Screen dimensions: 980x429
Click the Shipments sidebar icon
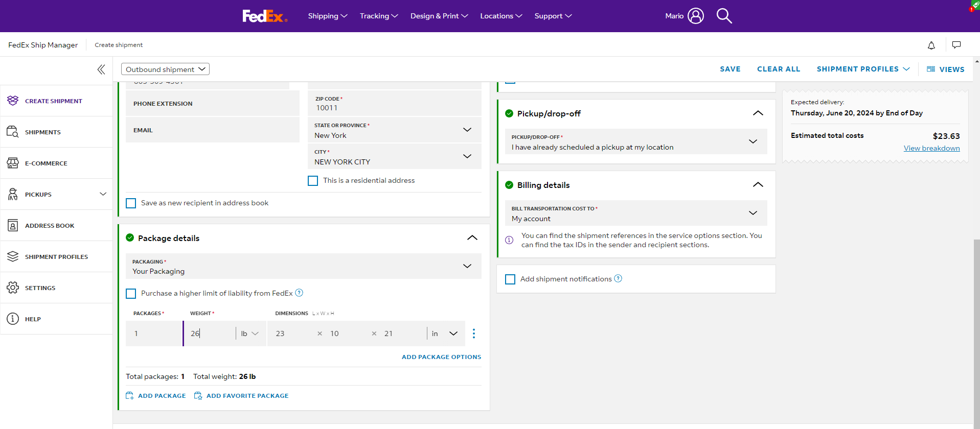(13, 132)
